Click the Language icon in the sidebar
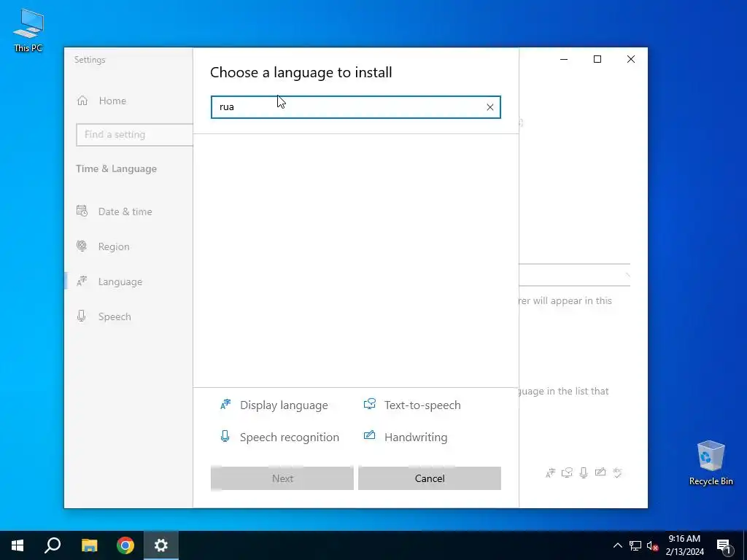 (x=82, y=281)
